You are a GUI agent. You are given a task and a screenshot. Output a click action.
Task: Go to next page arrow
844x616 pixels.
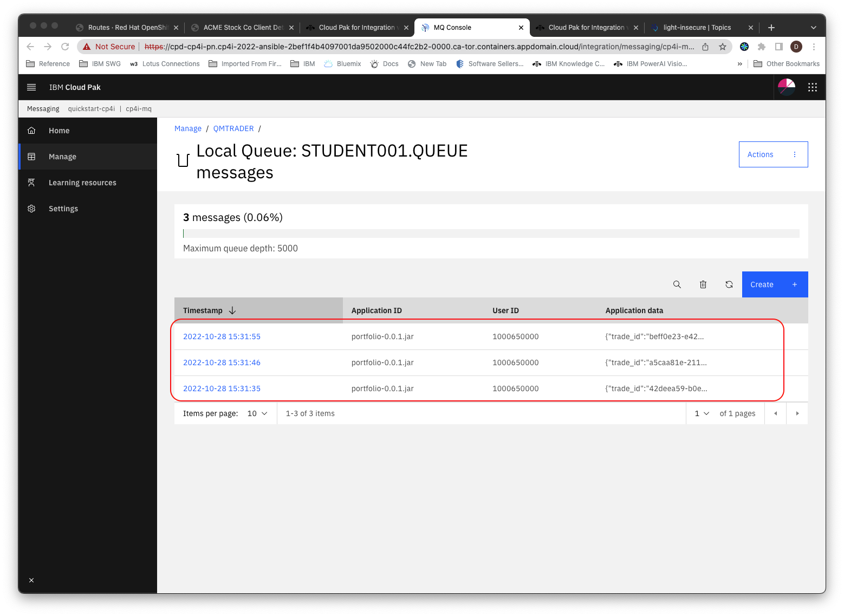pyautogui.click(x=797, y=413)
